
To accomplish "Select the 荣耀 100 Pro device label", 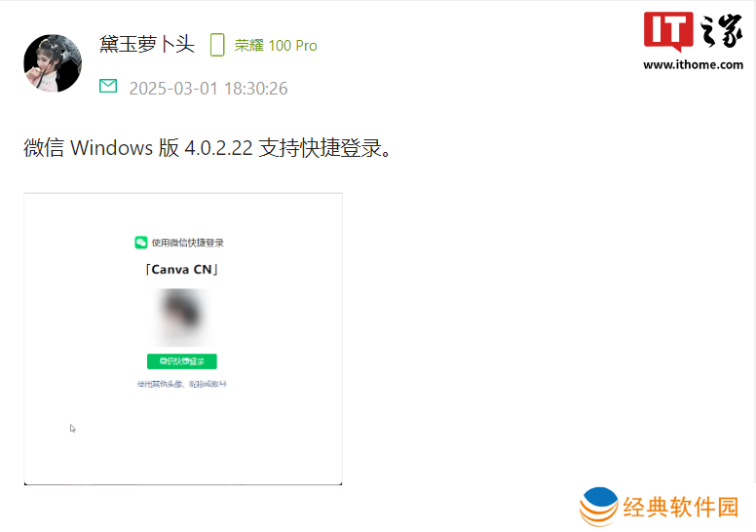I will (x=276, y=46).
